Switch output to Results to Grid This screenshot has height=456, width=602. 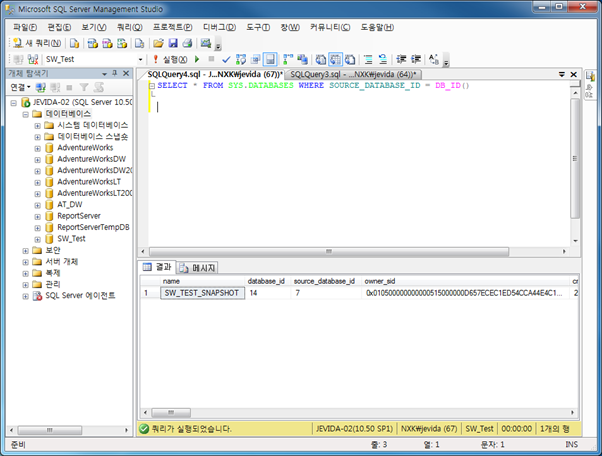[335, 59]
